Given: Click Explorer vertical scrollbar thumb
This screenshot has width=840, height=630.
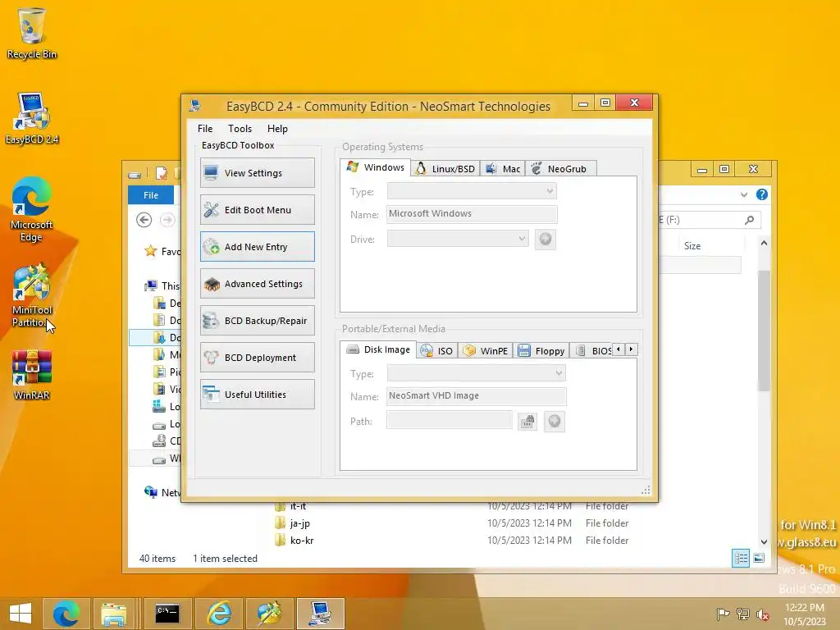Looking at the screenshot, I should tap(764, 331).
